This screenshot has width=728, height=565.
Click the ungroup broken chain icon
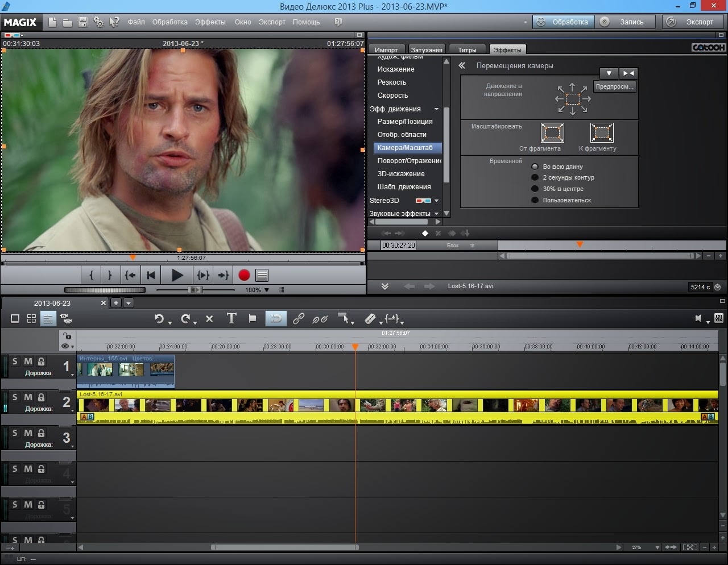(320, 319)
